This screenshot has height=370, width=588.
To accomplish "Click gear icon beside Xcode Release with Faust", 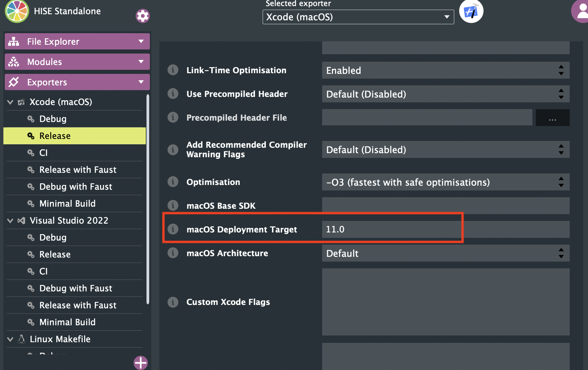I will pos(31,169).
